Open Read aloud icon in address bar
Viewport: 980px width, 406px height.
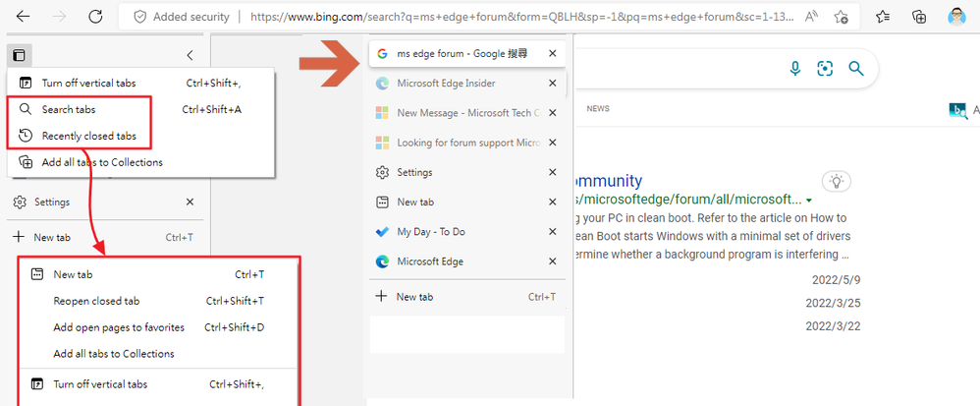pos(812,17)
